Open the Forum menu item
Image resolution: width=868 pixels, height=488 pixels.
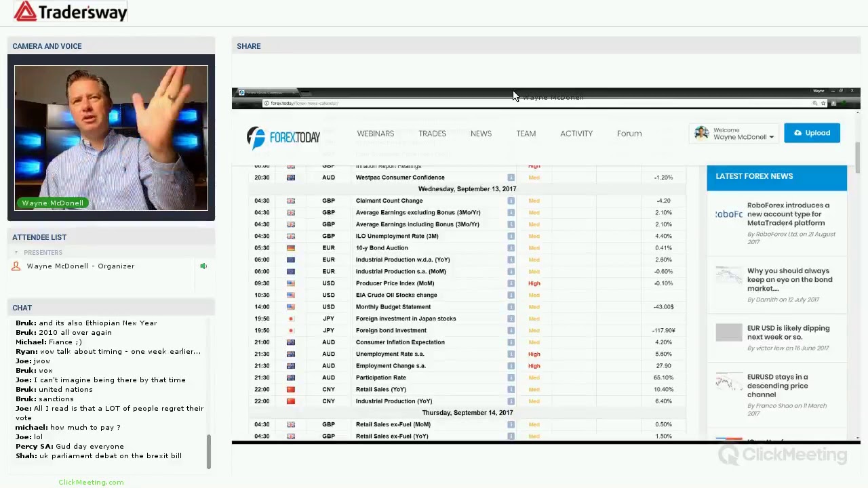click(x=629, y=134)
